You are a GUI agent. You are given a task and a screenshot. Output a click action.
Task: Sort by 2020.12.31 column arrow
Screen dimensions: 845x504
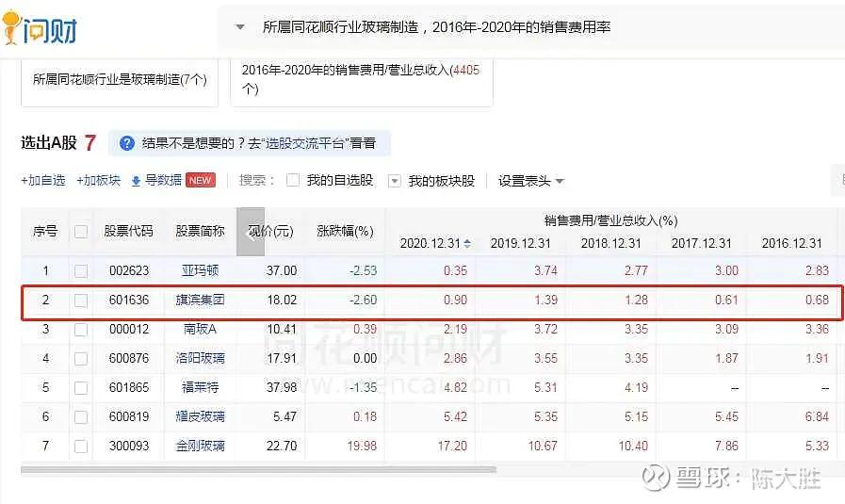click(x=467, y=244)
